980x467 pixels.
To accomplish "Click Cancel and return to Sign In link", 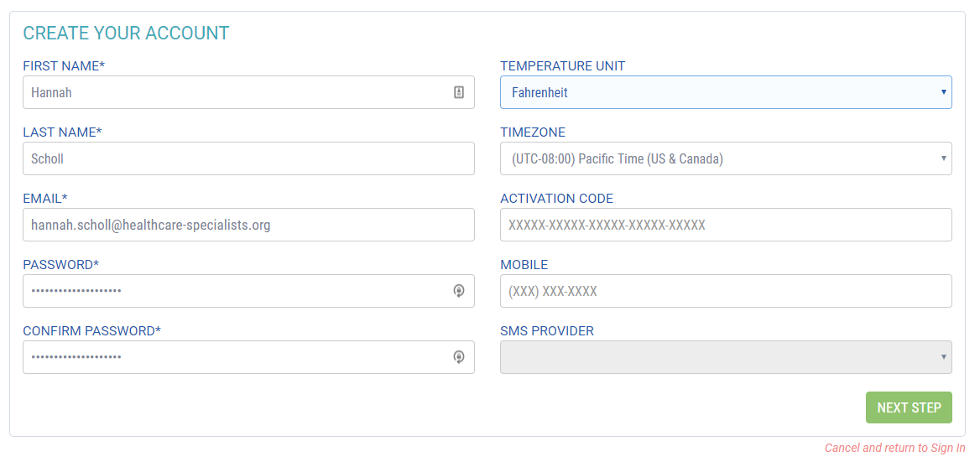I will tap(894, 448).
